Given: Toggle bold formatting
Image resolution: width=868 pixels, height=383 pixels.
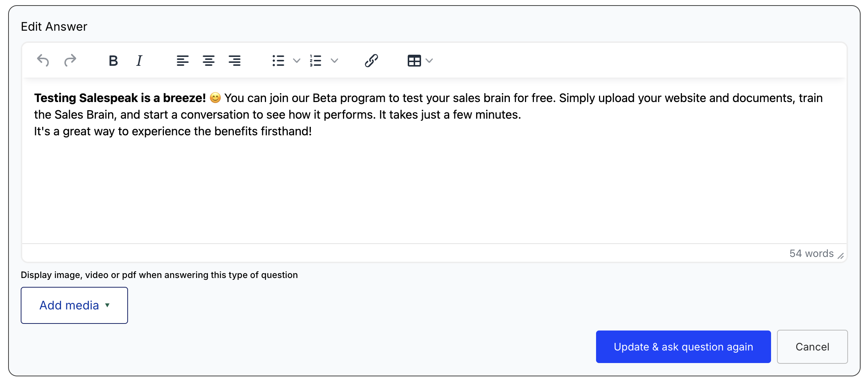Looking at the screenshot, I should 113,60.
